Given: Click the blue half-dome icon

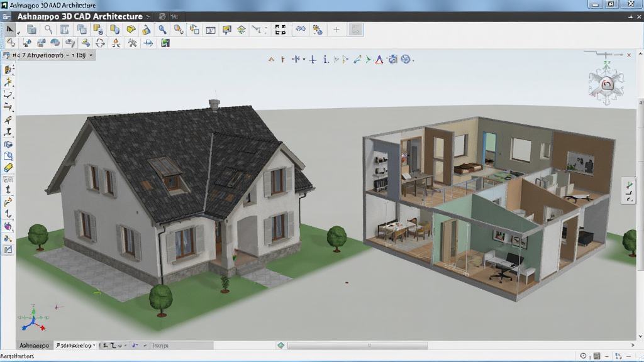Looking at the screenshot, I should click(55, 43).
